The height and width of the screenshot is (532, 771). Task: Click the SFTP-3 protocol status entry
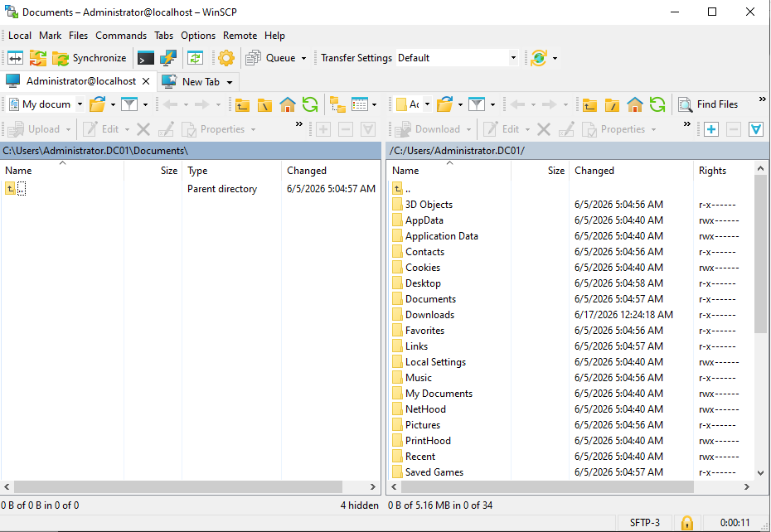click(x=645, y=523)
